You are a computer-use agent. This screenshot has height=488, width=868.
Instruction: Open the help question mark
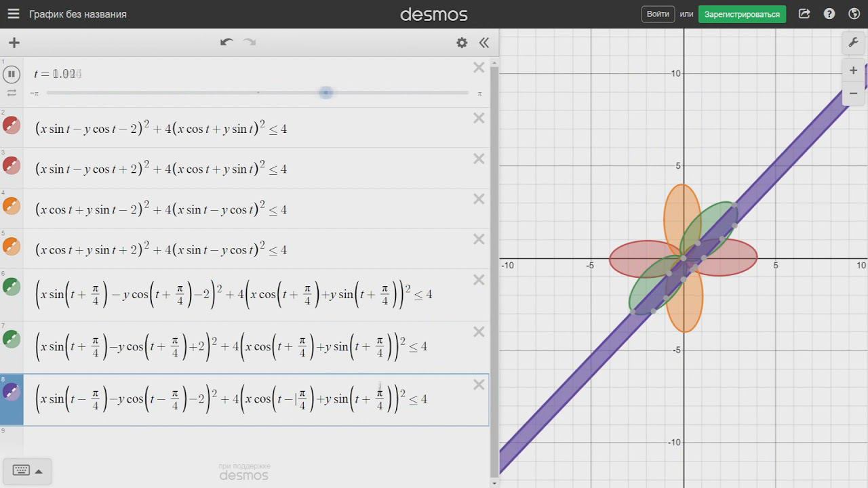pos(829,14)
